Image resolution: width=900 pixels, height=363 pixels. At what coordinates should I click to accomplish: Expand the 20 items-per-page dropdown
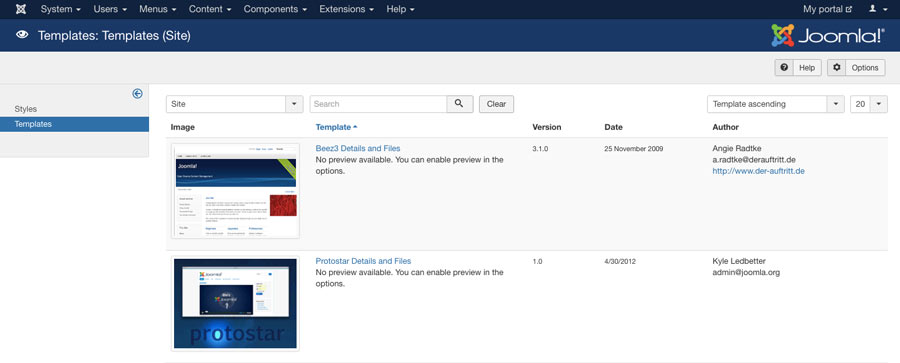pyautogui.click(x=869, y=104)
